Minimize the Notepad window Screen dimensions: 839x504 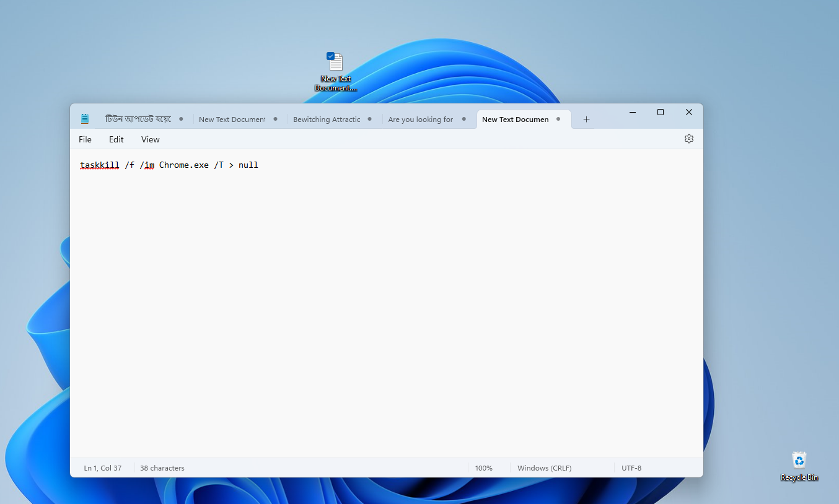[633, 112]
